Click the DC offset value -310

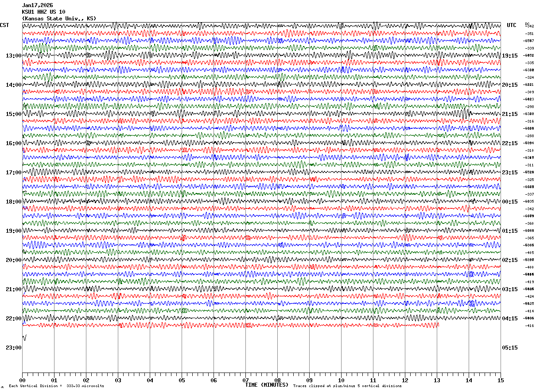[x=529, y=150]
